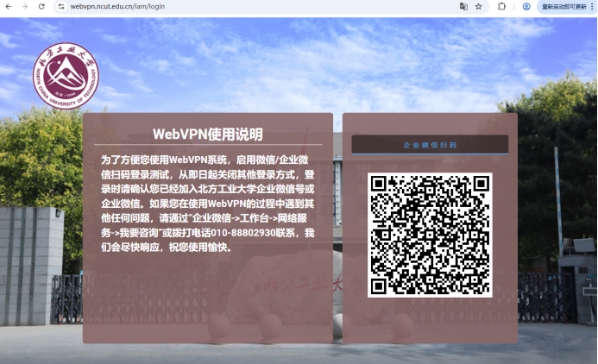Screen dimensions: 598x364
Task: Select the webvpn.ncut.edu.cn address bar URL
Action: (x=117, y=7)
